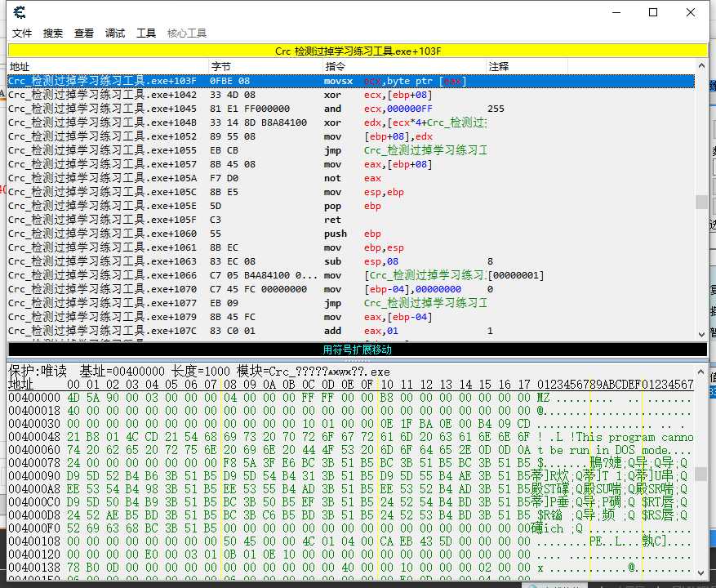Click the 注释 column header
Viewport: 716px width, 588px height.
[x=527, y=66]
